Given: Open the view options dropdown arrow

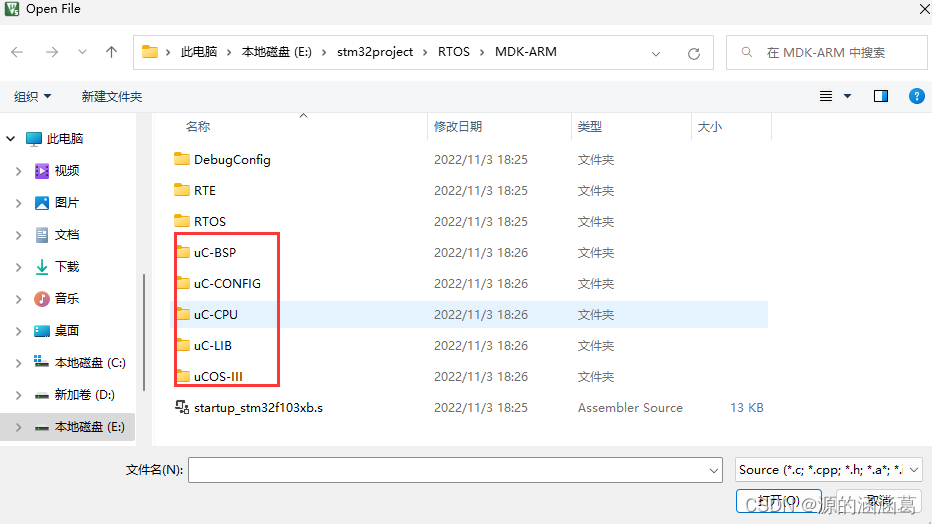Looking at the screenshot, I should (x=848, y=96).
